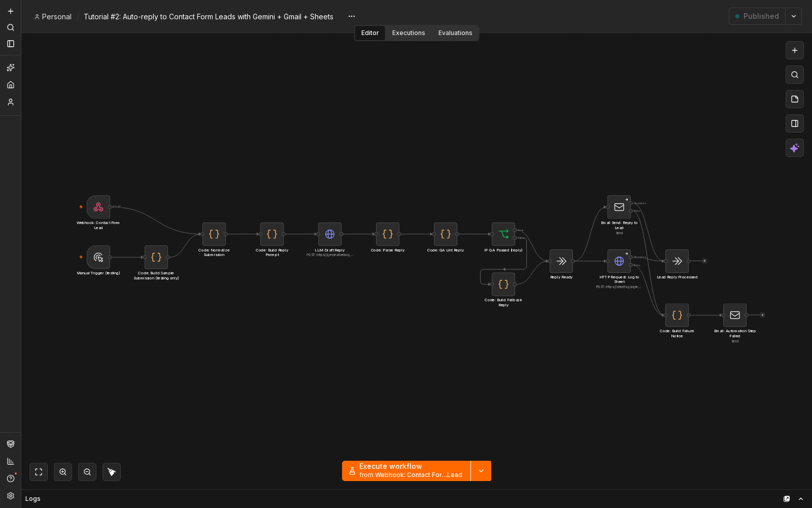Select Code: Build Sample Submission node
Image resolution: width=812 pixels, height=508 pixels.
coord(156,258)
